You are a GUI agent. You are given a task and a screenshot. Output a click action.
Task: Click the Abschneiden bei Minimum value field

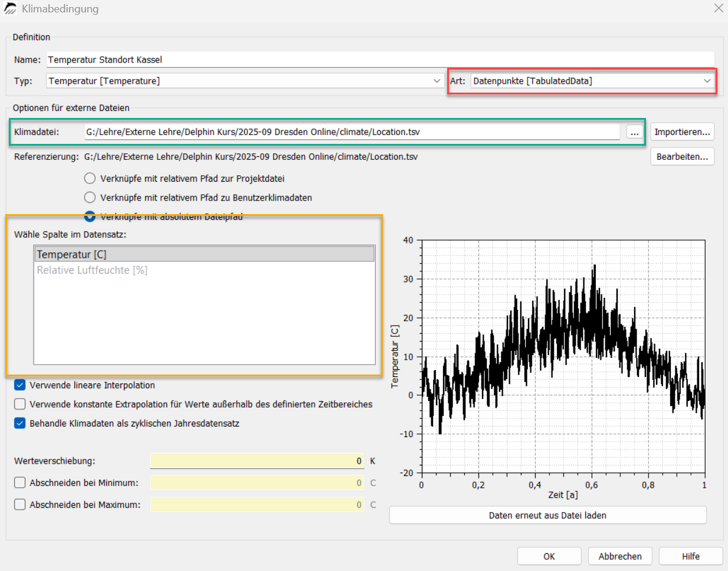257,483
